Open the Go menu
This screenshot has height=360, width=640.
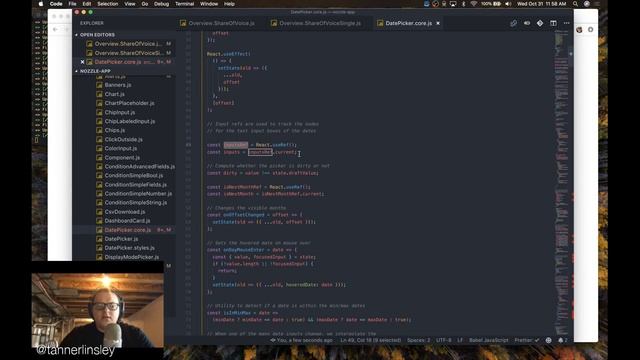coord(144,4)
